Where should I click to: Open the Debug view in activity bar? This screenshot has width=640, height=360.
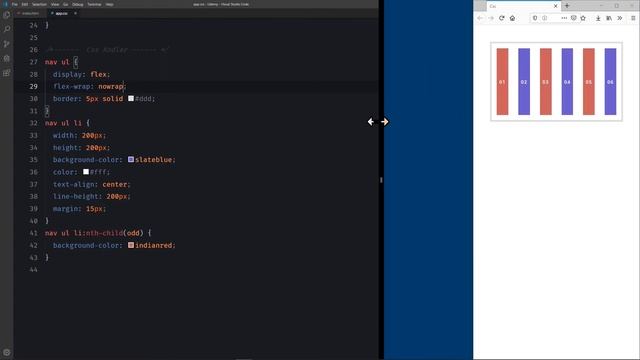7,58
